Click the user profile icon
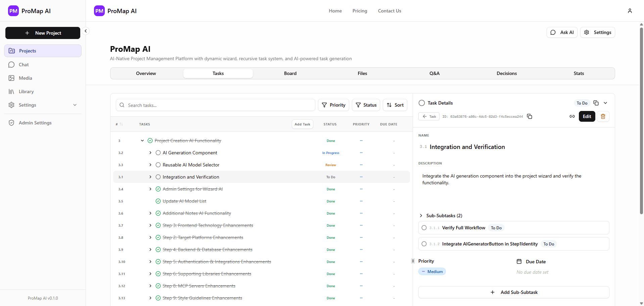The width and height of the screenshot is (644, 306). point(630,11)
